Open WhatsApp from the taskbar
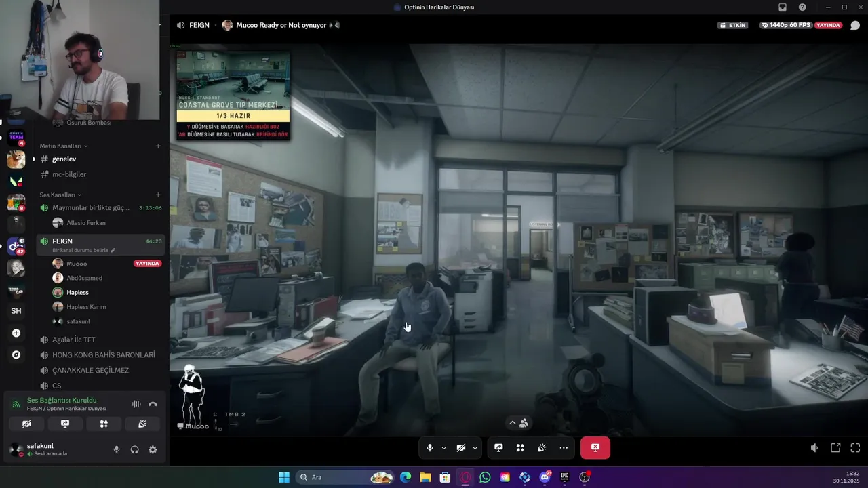Image resolution: width=868 pixels, height=488 pixels. [x=485, y=477]
